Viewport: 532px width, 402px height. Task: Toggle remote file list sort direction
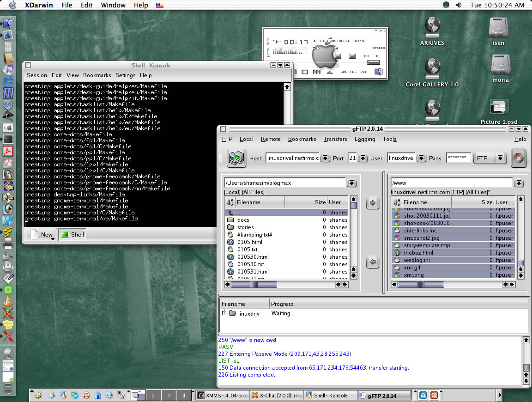pyautogui.click(x=397, y=202)
